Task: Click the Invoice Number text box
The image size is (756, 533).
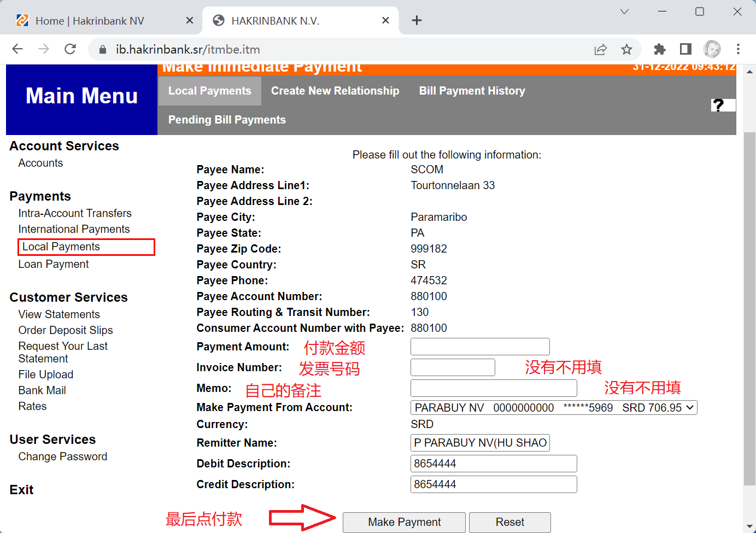Action: pos(453,367)
